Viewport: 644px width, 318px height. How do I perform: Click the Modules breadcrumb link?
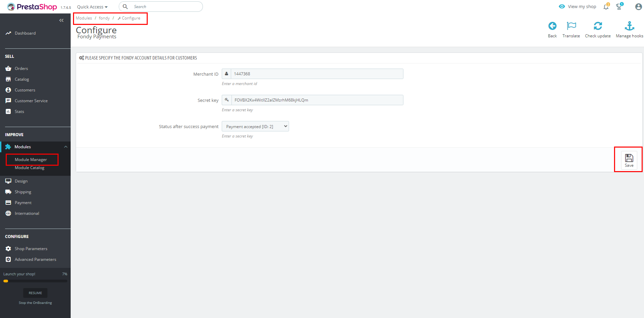[x=84, y=18]
